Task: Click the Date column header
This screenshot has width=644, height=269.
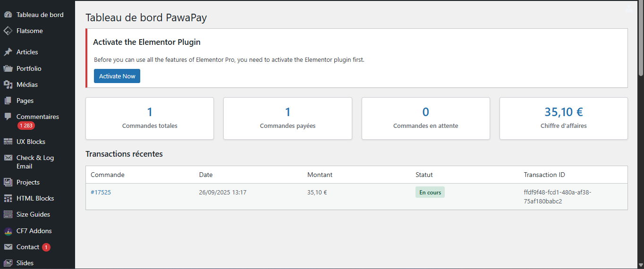Action: click(x=206, y=175)
